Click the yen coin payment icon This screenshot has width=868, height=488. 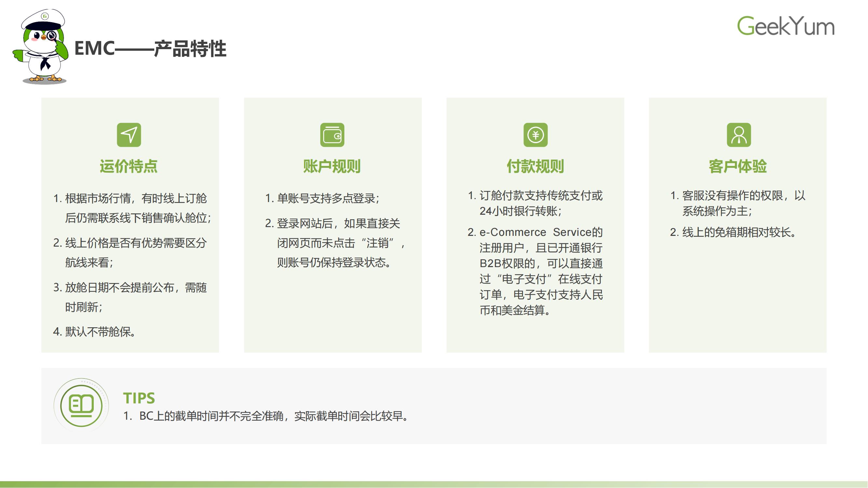[x=535, y=135]
